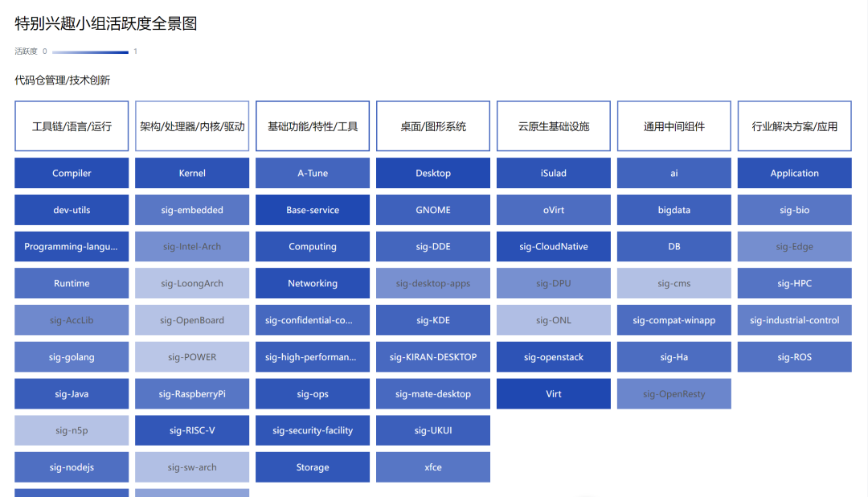Viewport: 868px width, 497px height.
Task: Open the sig-nodejs tile
Action: (x=72, y=467)
